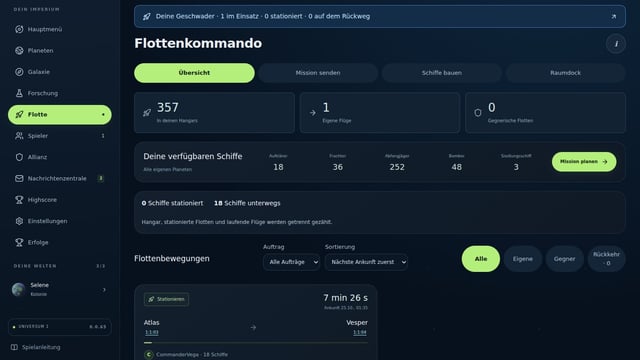Open the Allianz menu item
This screenshot has height=360, width=640.
click(60, 157)
